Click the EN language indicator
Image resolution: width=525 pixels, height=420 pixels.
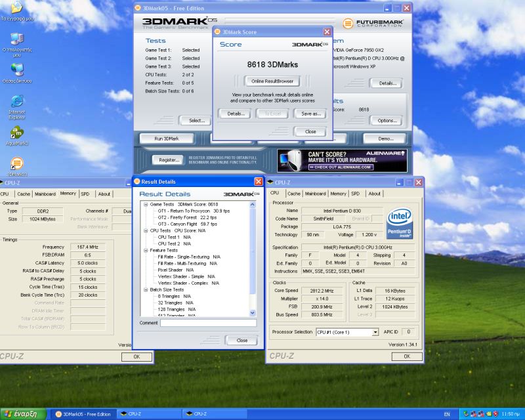[x=447, y=414]
